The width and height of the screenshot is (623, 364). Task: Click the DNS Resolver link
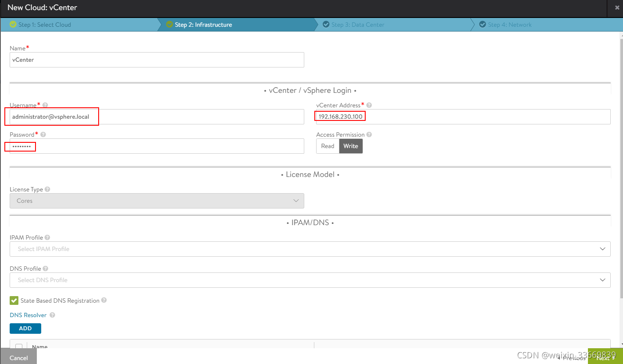point(28,315)
